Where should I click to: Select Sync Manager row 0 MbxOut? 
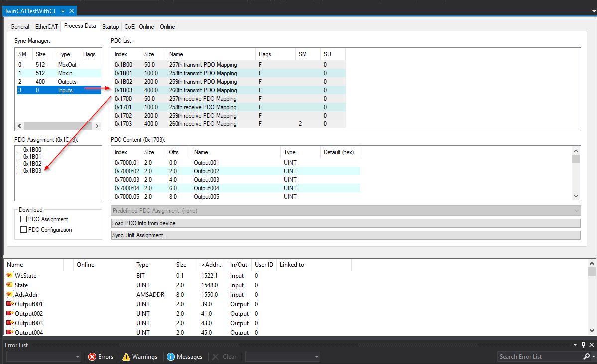[x=58, y=65]
